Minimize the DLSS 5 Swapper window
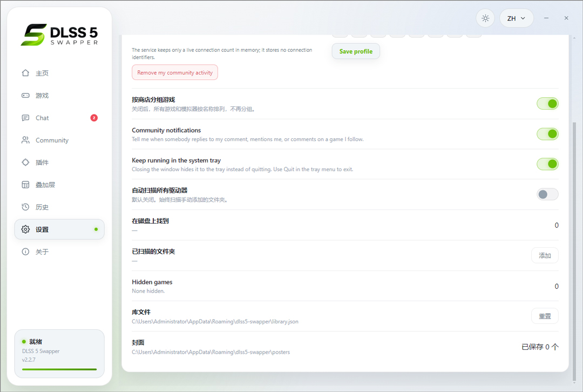The image size is (583, 392). pos(546,18)
